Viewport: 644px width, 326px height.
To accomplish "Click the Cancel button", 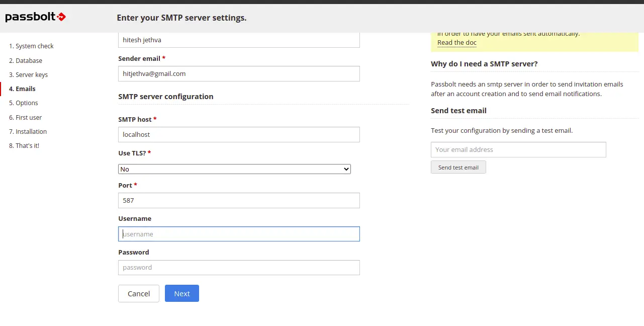I will [x=139, y=294].
